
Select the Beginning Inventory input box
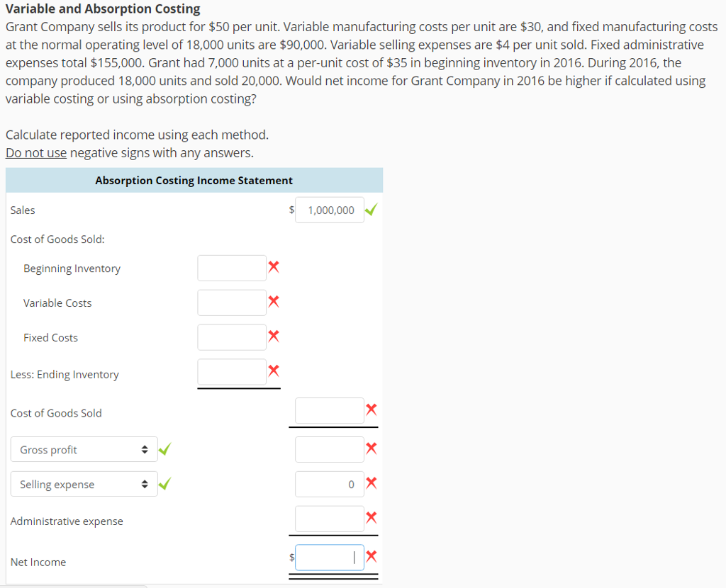pyautogui.click(x=232, y=268)
